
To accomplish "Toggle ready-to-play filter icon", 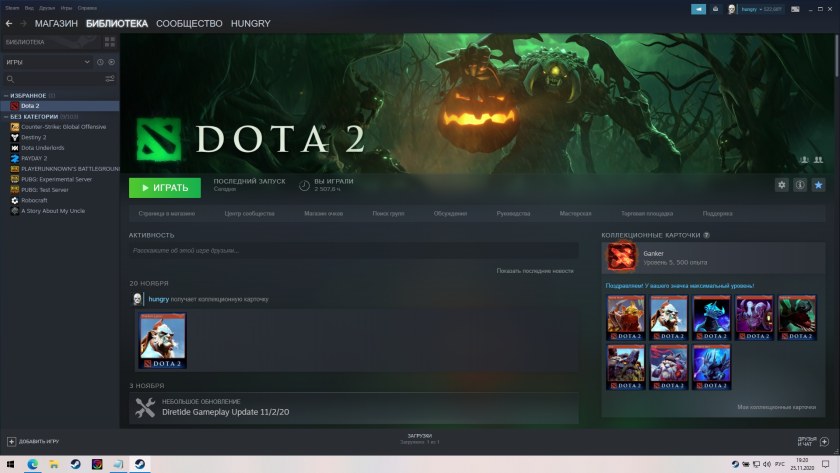I will click(111, 62).
